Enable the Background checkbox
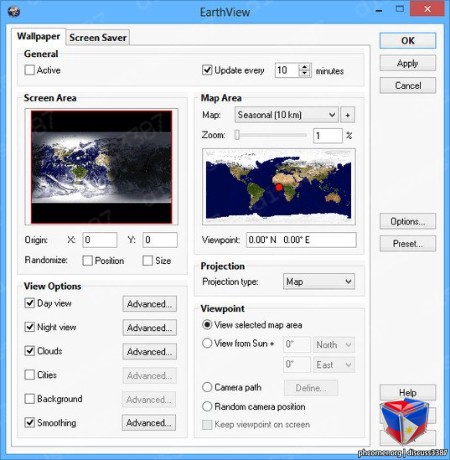The width and height of the screenshot is (450, 460). coord(30,399)
